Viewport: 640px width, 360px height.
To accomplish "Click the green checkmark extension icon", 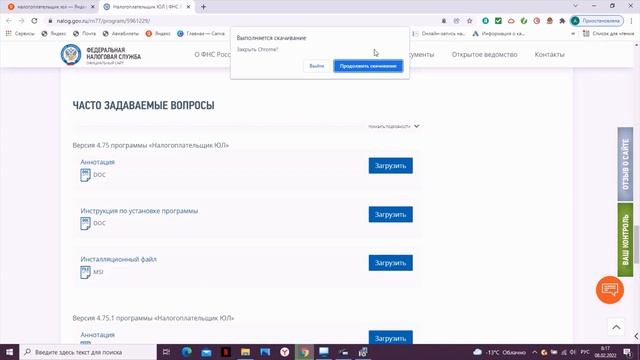I will [x=498, y=21].
